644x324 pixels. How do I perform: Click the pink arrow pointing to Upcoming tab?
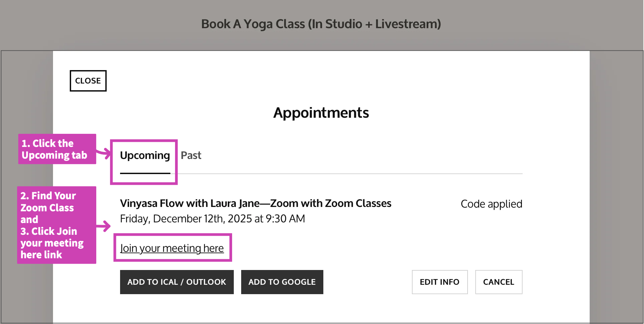[104, 153]
